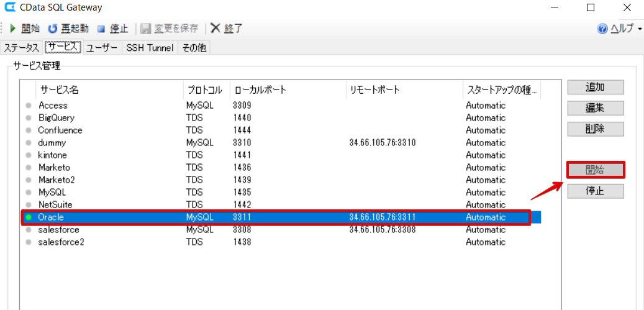Click the green play icon for 開始 in toolbar
The width and height of the screenshot is (644, 310).
point(13,29)
